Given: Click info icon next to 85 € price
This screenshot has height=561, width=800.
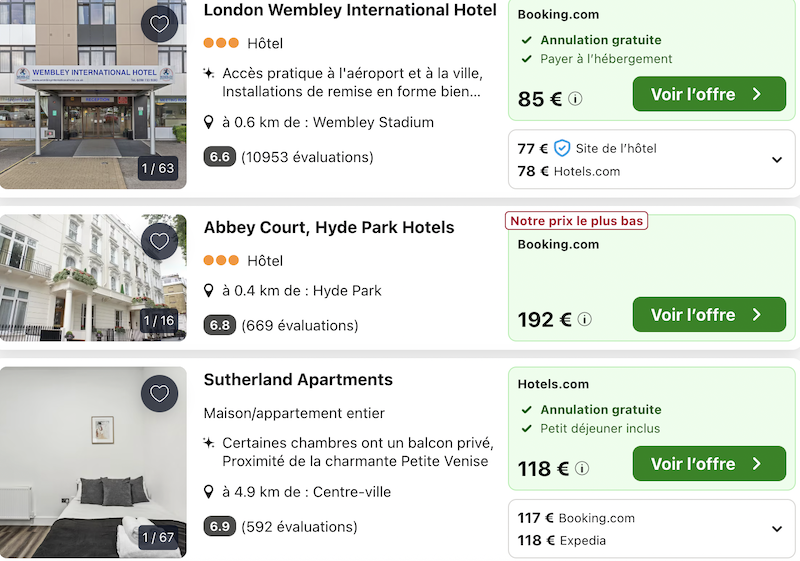Looking at the screenshot, I should click(x=575, y=100).
